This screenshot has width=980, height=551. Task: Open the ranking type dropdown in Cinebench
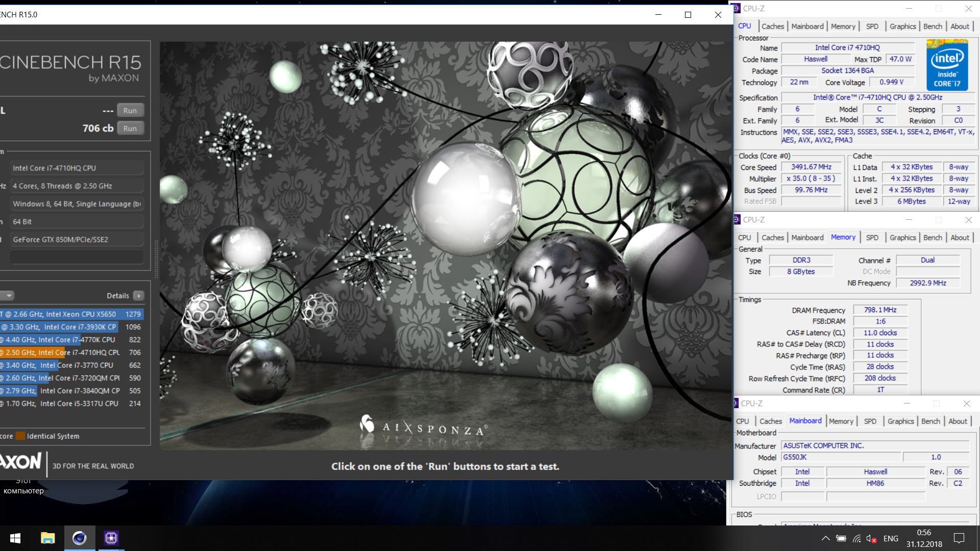(7, 296)
